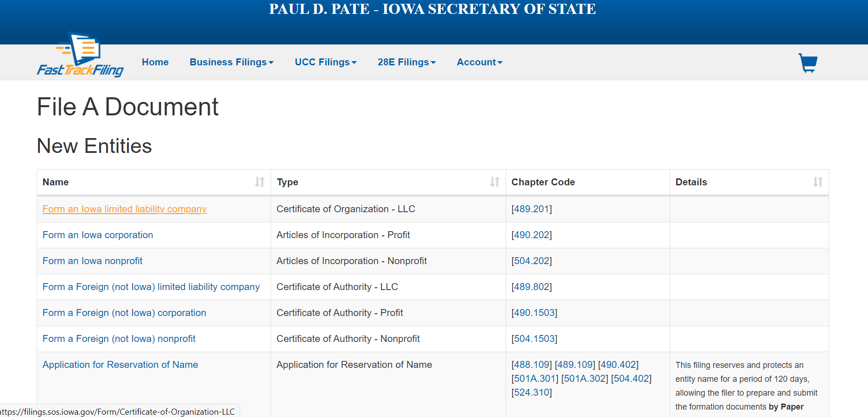Click the PAUL D. PATE banner title
This screenshot has height=417, width=868.
pos(432,9)
